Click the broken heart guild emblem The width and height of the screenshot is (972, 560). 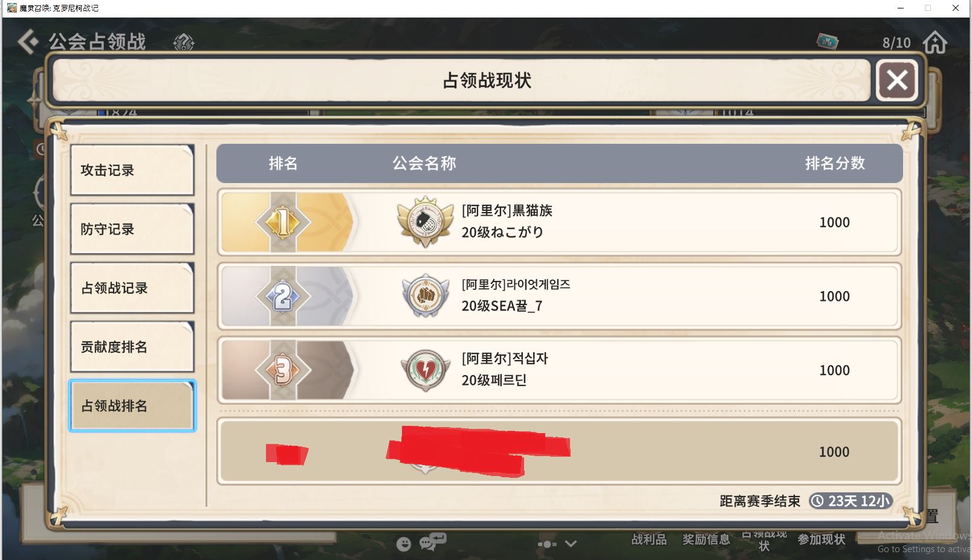(426, 370)
